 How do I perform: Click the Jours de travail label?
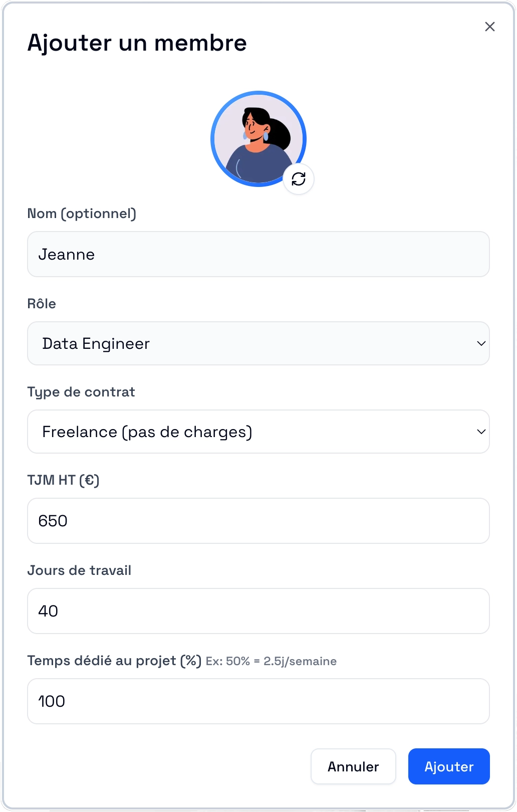point(79,570)
